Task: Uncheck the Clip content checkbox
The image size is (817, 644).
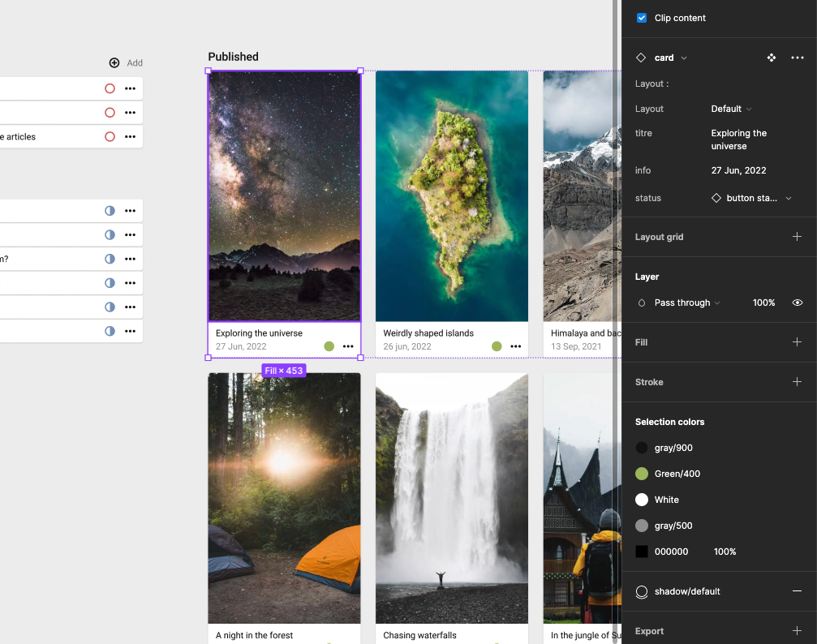Action: click(x=642, y=18)
